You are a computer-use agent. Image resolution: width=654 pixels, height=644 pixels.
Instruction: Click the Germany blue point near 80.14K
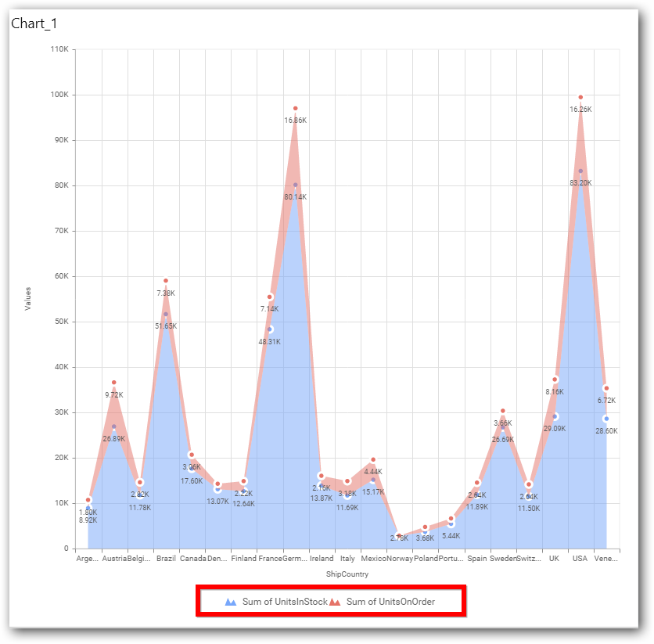[296, 185]
